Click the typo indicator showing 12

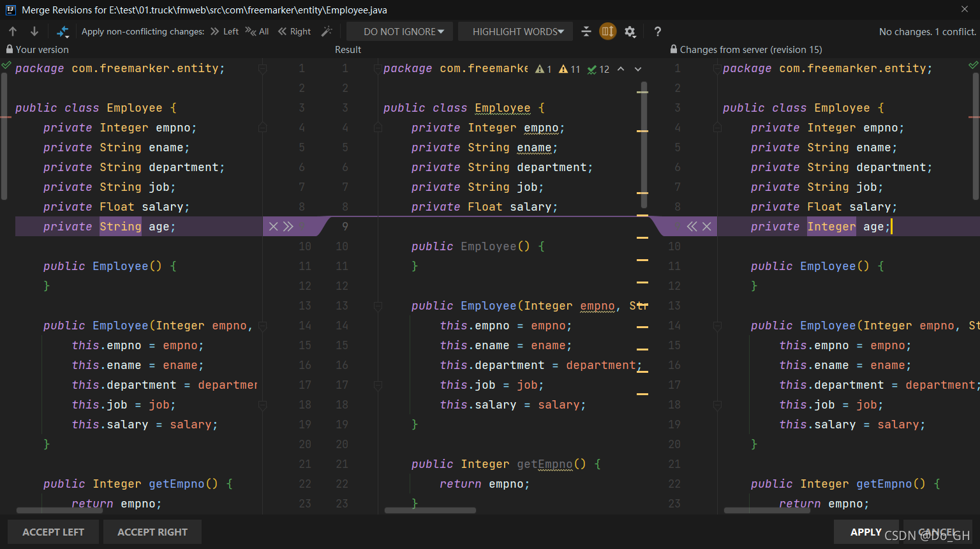[x=598, y=69]
